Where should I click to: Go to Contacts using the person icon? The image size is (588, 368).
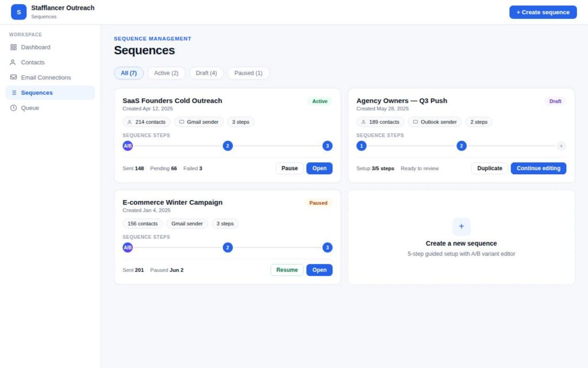tap(13, 62)
